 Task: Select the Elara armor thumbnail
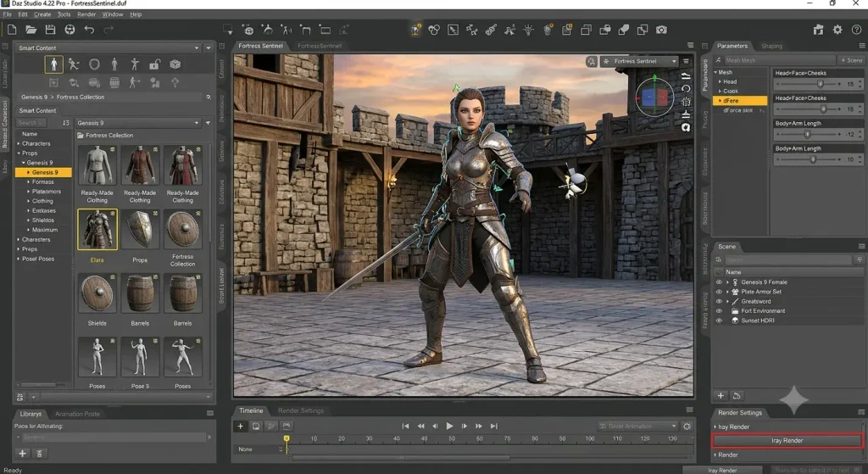(97, 229)
